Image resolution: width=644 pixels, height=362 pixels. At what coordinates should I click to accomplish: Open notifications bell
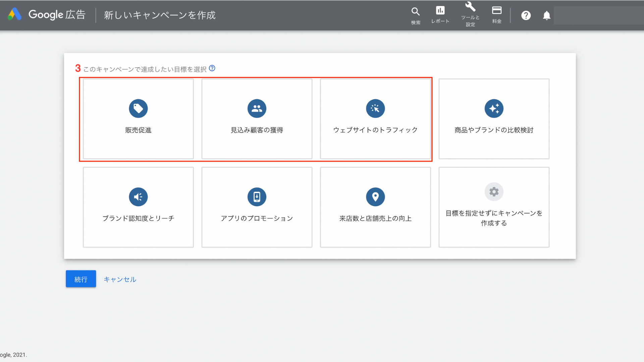547,15
